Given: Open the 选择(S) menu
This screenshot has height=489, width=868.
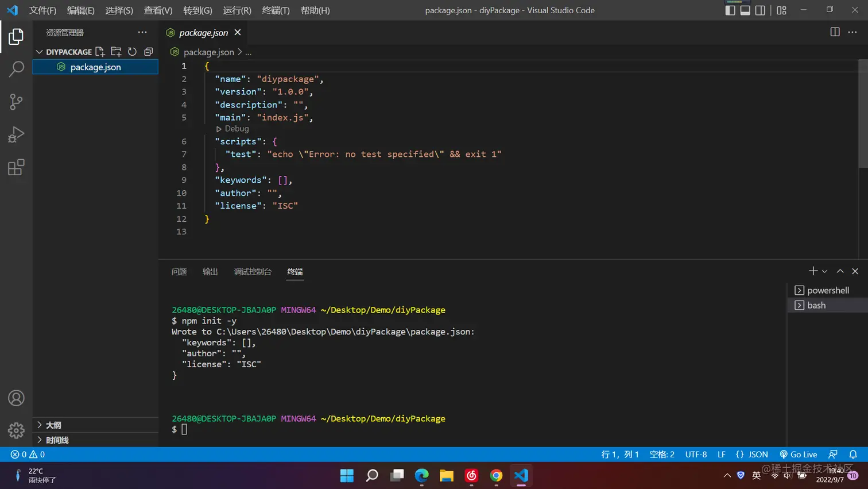Looking at the screenshot, I should click(119, 10).
